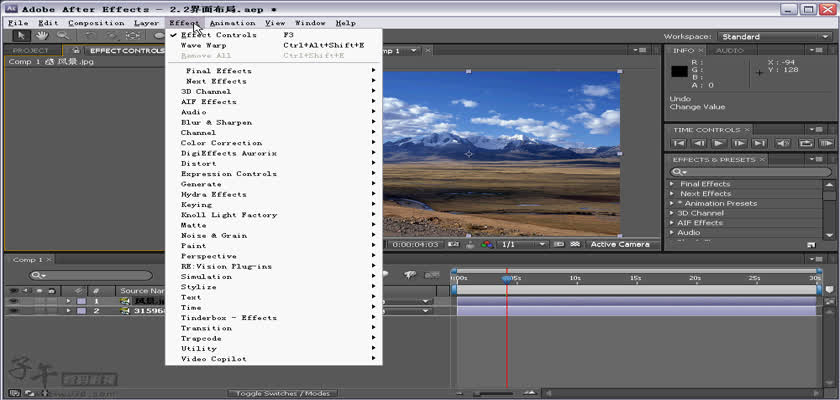Jump to first frame in Time Controls

point(679,143)
